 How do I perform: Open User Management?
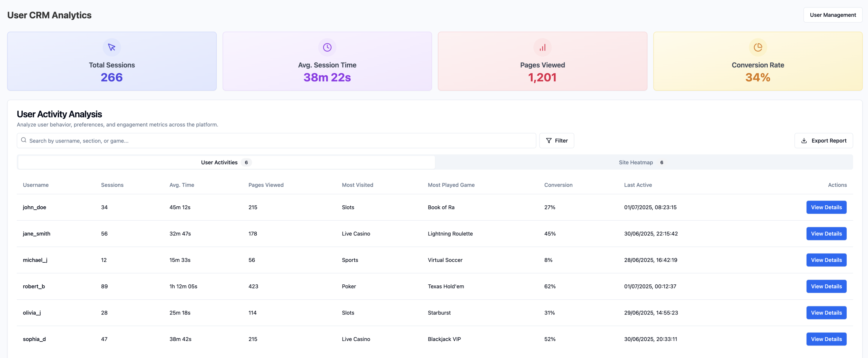click(833, 15)
